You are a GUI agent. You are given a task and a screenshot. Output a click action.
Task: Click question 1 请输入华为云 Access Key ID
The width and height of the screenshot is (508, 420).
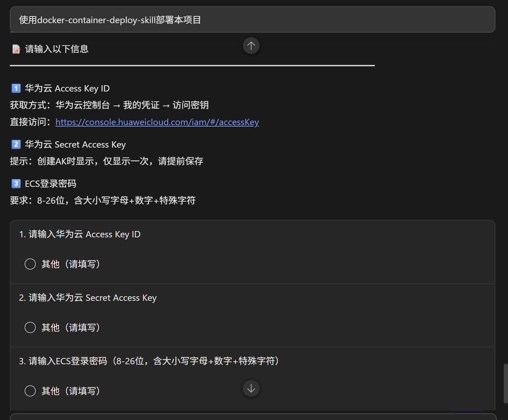80,234
